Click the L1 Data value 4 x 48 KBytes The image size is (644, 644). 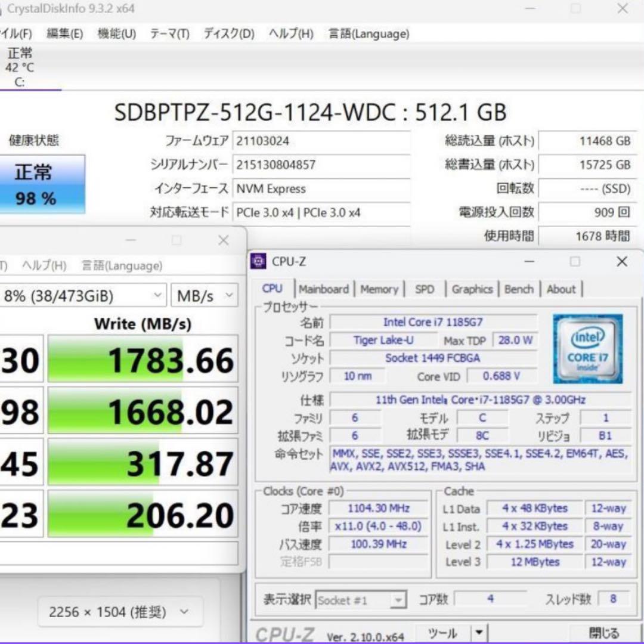point(535,509)
